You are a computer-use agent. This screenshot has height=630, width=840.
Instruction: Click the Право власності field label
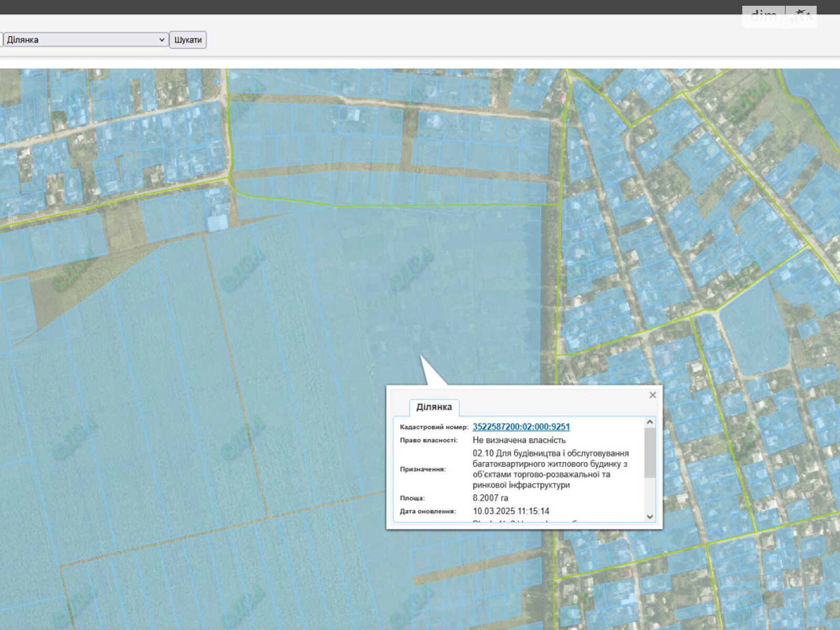pos(428,440)
